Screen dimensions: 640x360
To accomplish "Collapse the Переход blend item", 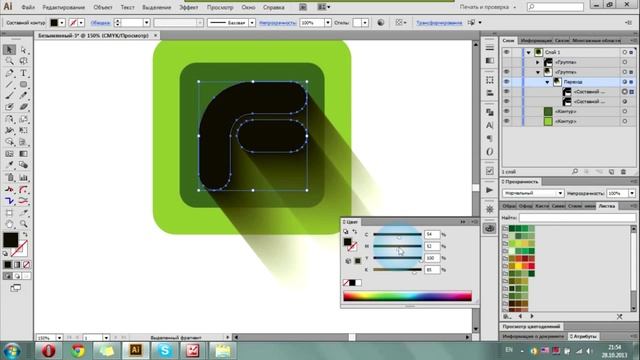I will (547, 82).
